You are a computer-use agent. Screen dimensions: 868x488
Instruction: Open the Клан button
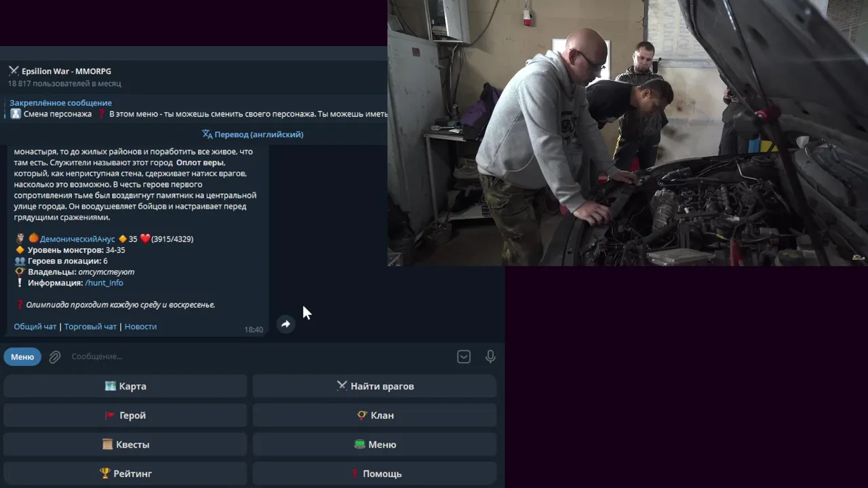click(x=375, y=415)
